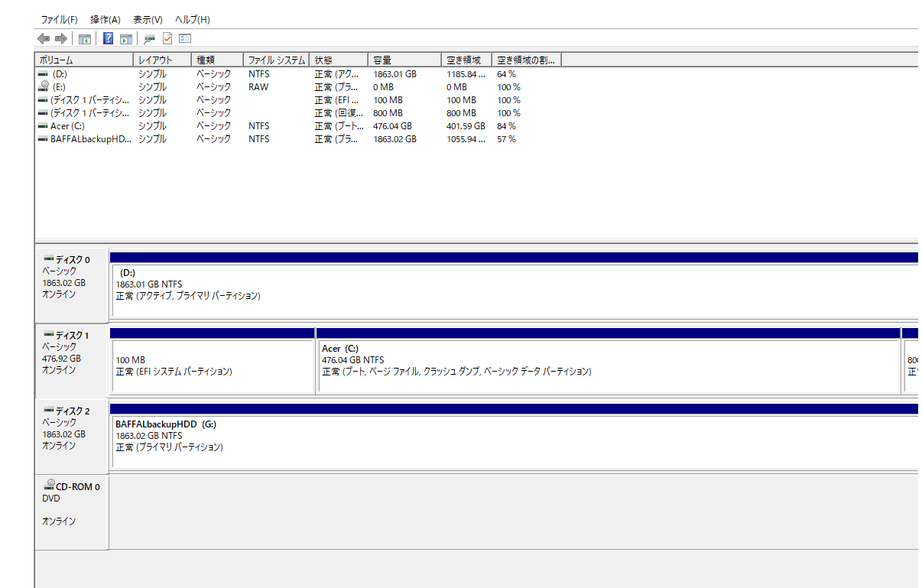Image resolution: width=922 pixels, height=588 pixels.
Task: Click the checklist icon in toolbar
Action: point(185,38)
